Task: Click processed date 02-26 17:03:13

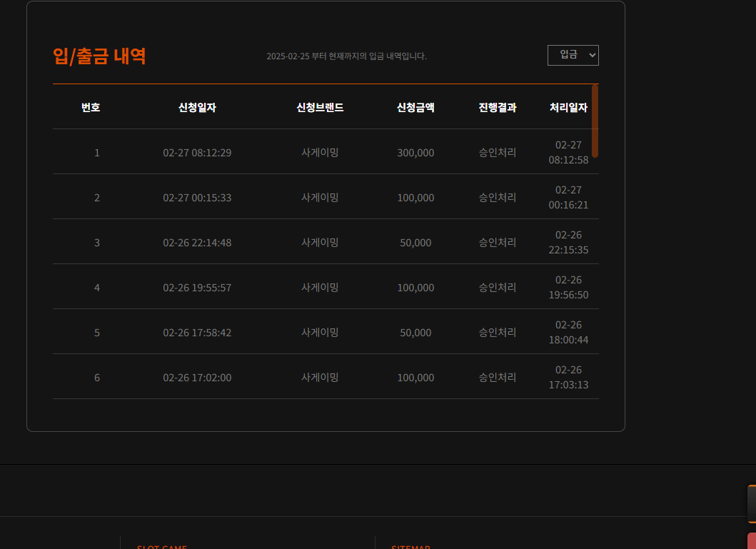Action: pos(568,378)
